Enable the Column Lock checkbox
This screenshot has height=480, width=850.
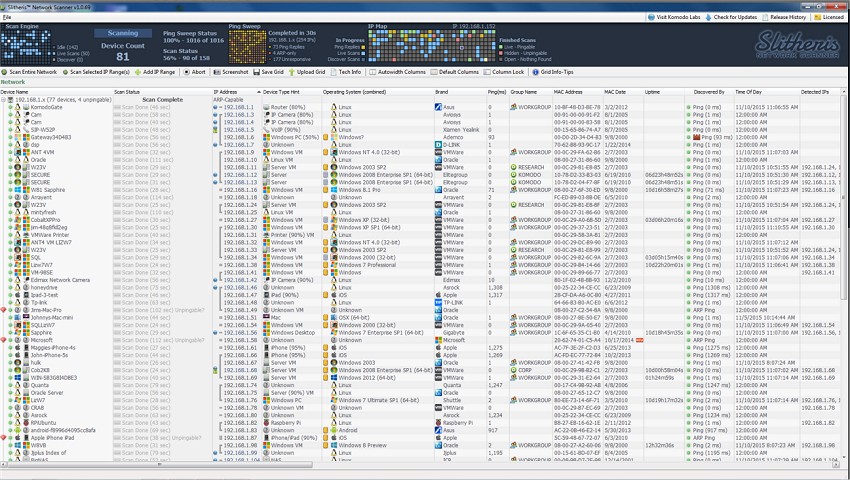[x=485, y=72]
